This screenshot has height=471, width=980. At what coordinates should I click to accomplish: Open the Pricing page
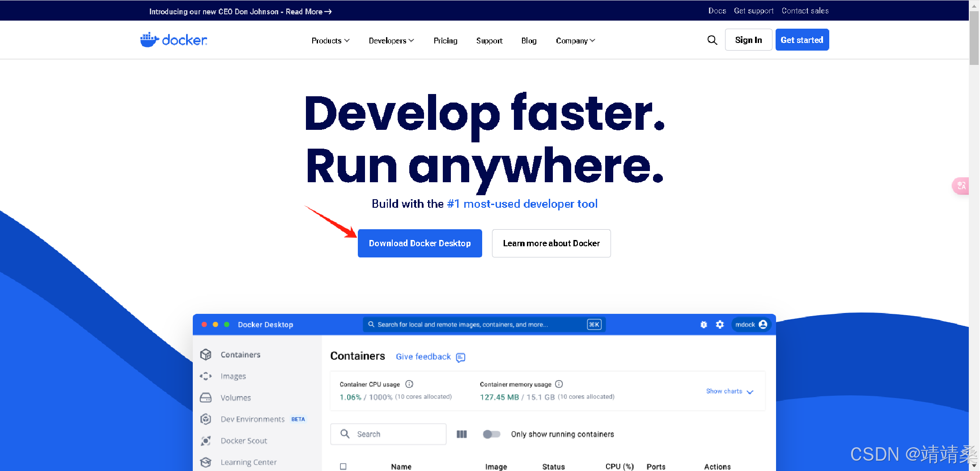pyautogui.click(x=445, y=41)
